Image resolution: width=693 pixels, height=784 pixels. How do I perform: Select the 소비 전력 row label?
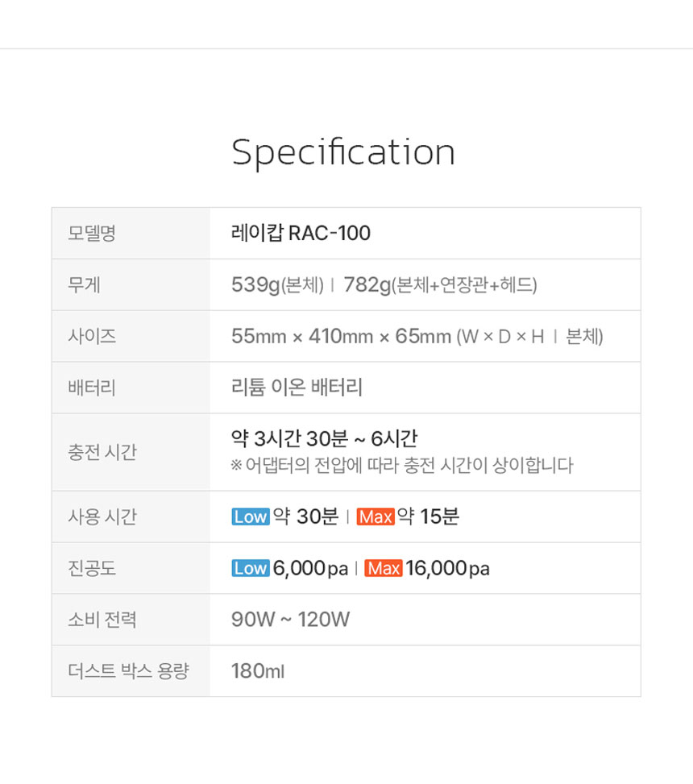point(102,620)
